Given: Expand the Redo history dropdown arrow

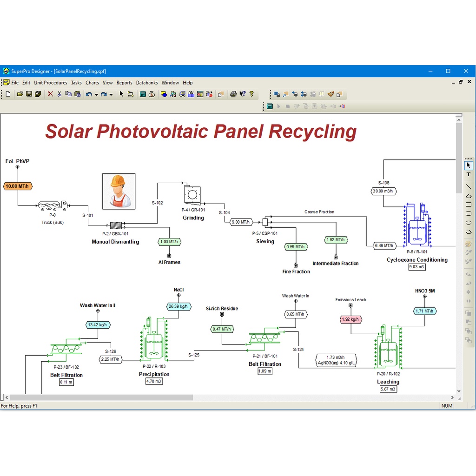Looking at the screenshot, I should (x=112, y=94).
